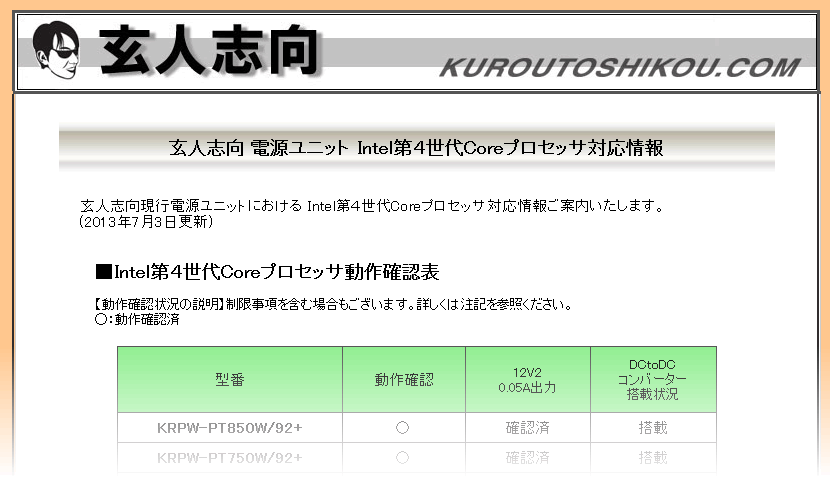Click the update date (2013年7月3日更新)
This screenshot has width=830, height=480.
pos(146,222)
